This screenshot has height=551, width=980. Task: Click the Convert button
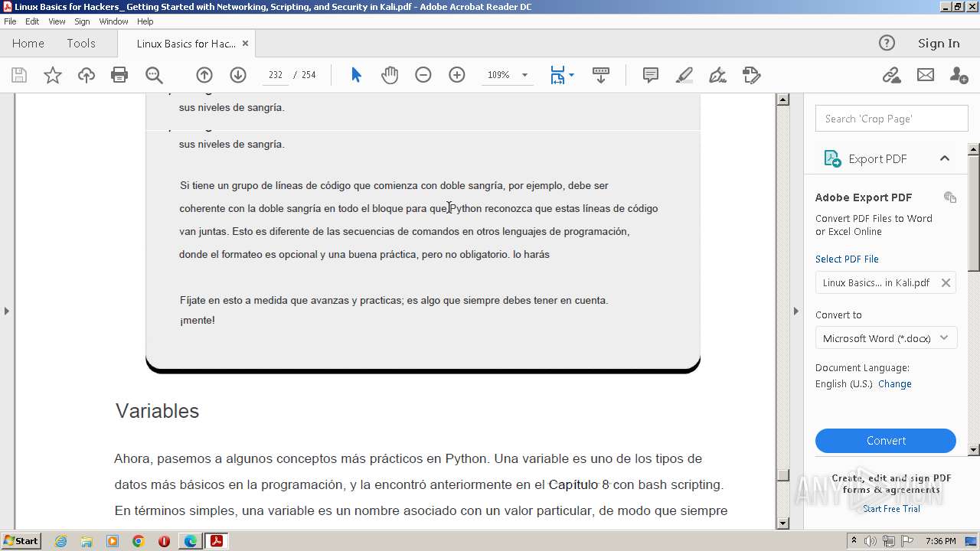point(886,441)
